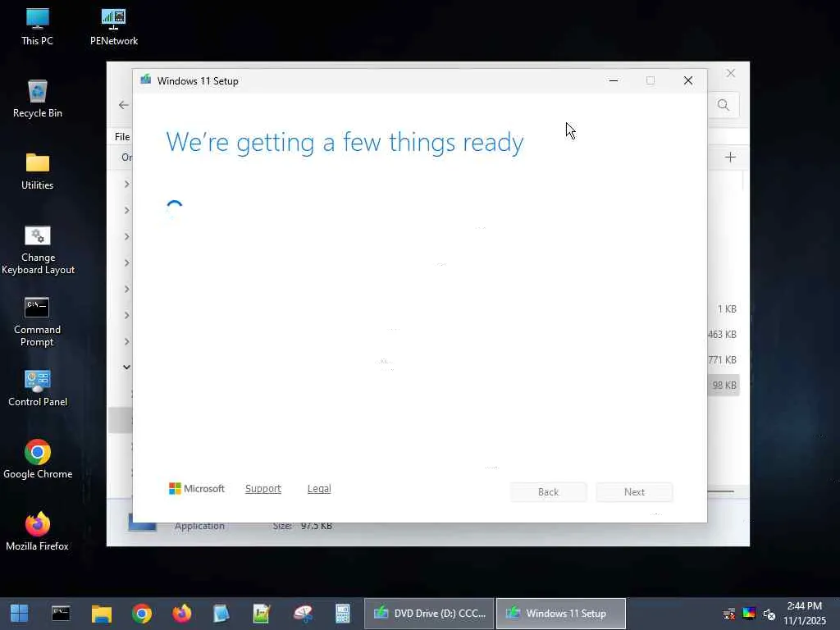Open the Start menu
The width and height of the screenshot is (840, 630).
click(x=20, y=614)
